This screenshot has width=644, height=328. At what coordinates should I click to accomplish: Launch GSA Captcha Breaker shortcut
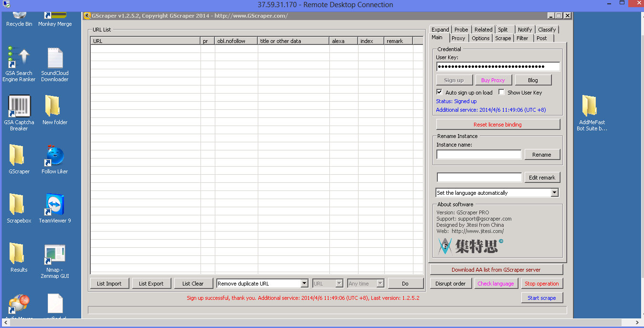click(x=19, y=113)
